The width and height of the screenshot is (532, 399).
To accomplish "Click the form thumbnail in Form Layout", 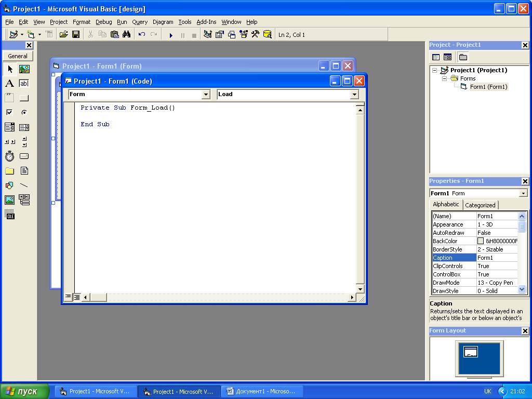I will coord(471,352).
